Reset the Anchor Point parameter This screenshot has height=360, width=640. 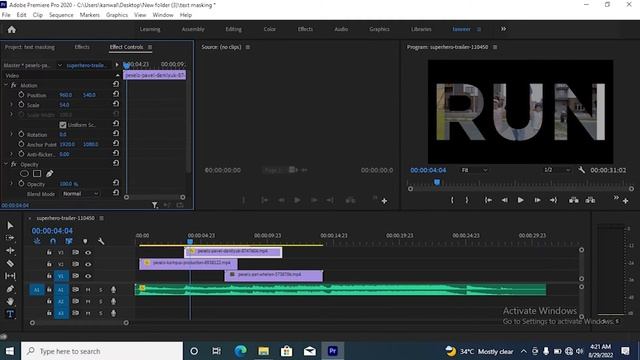point(116,144)
